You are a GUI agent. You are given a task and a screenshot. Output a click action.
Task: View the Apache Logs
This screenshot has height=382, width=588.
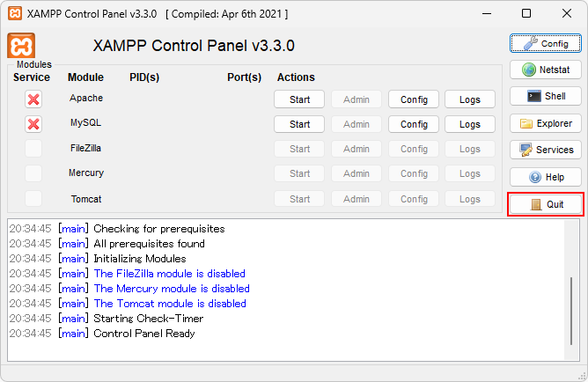[x=470, y=99]
